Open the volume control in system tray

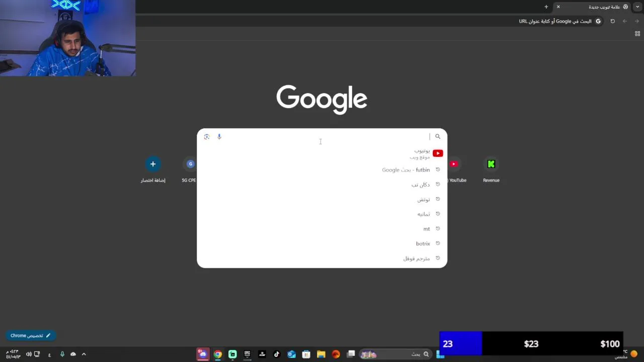(29, 354)
